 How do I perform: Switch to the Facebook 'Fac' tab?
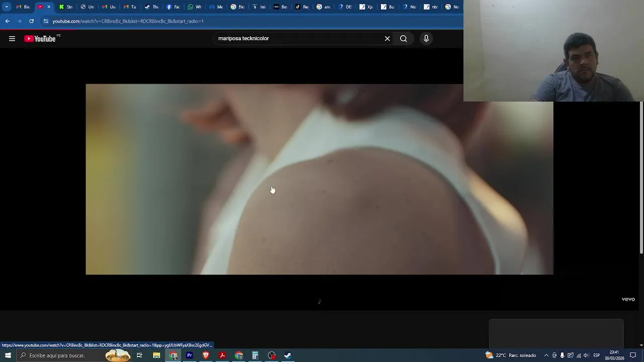173,7
